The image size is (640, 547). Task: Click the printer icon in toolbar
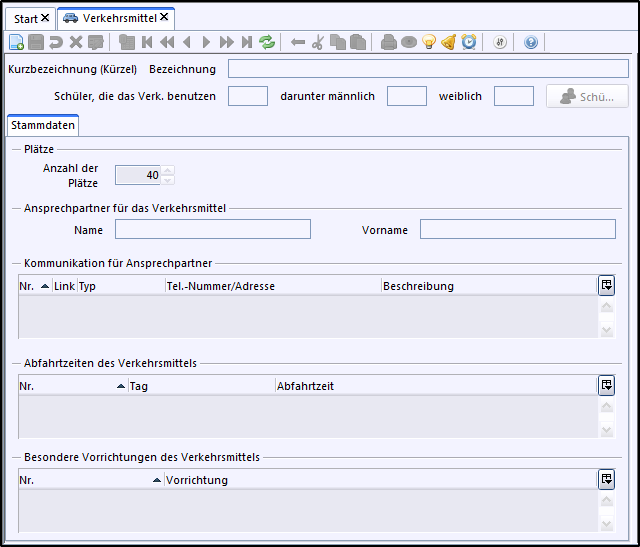(389, 42)
